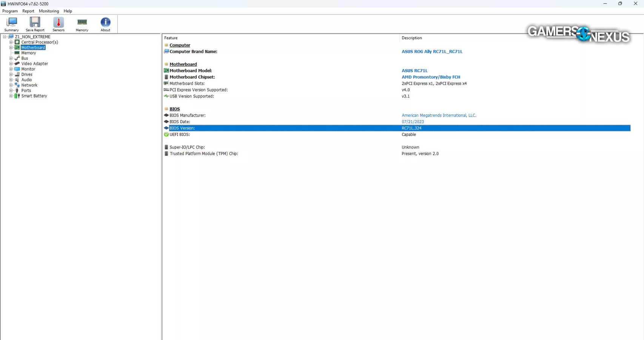Click the ASUS ROG Ally RC71L_RC71L link

(432, 52)
